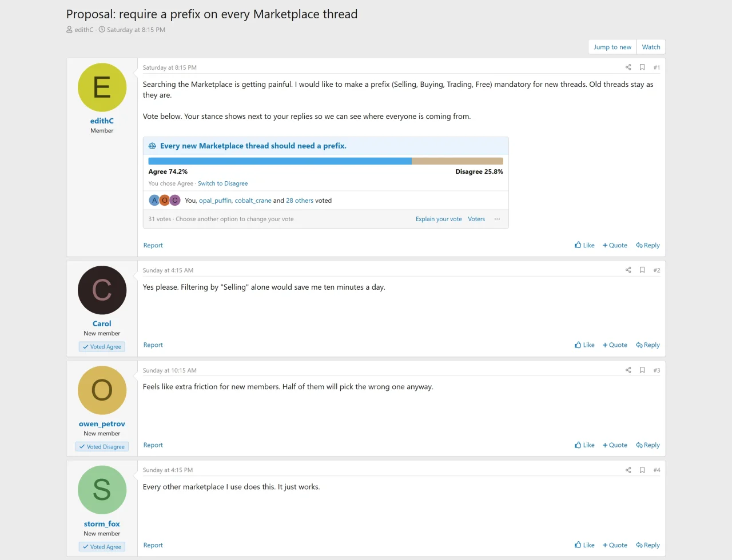Bookmark Carol's post #2
The image size is (732, 560).
[x=642, y=270]
